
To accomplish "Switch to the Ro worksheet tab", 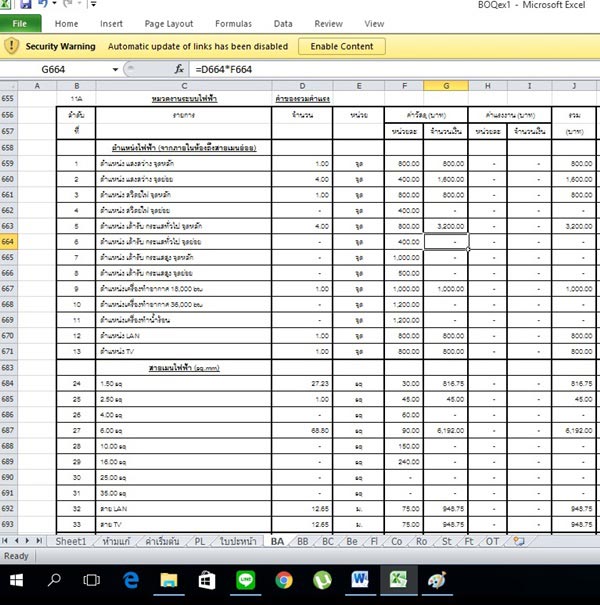I will [421, 541].
